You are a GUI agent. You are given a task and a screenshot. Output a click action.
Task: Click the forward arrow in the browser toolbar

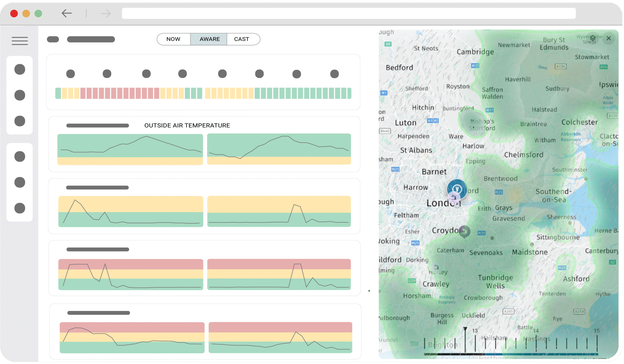106,13
